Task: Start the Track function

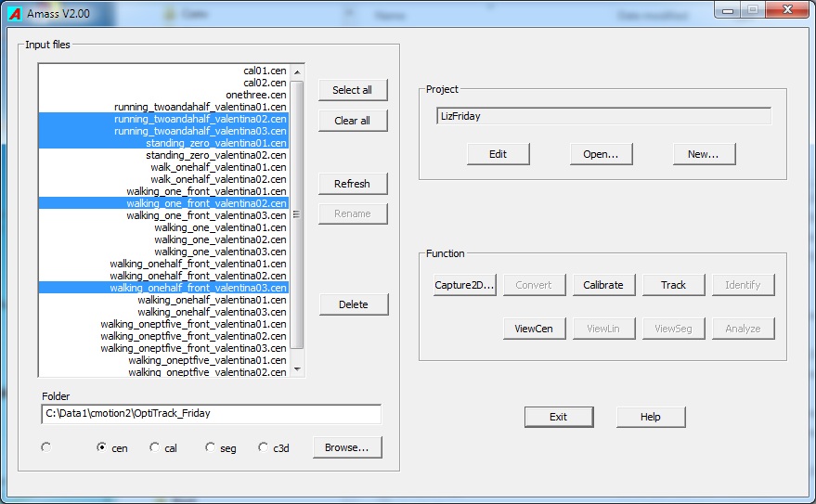Action: (x=673, y=285)
